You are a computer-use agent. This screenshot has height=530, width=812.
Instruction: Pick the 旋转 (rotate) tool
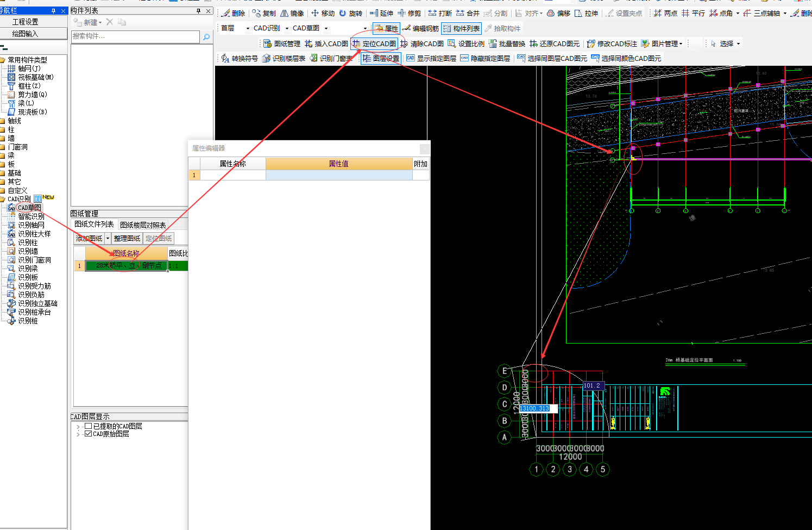pyautogui.click(x=351, y=13)
